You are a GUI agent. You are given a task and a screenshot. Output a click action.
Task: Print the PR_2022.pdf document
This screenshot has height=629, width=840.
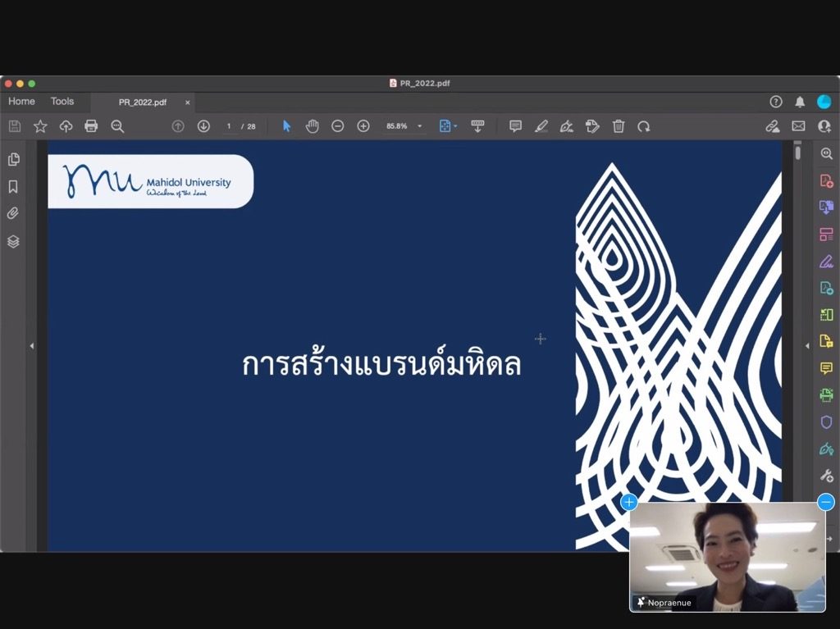pyautogui.click(x=91, y=126)
